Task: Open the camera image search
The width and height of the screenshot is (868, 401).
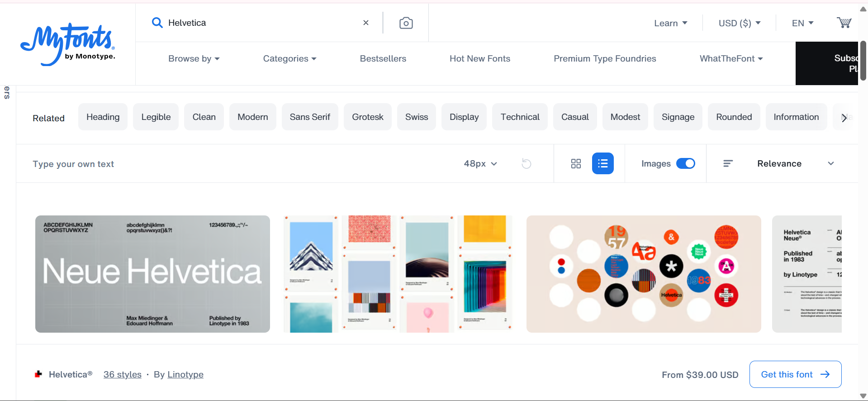Action: coord(406,23)
